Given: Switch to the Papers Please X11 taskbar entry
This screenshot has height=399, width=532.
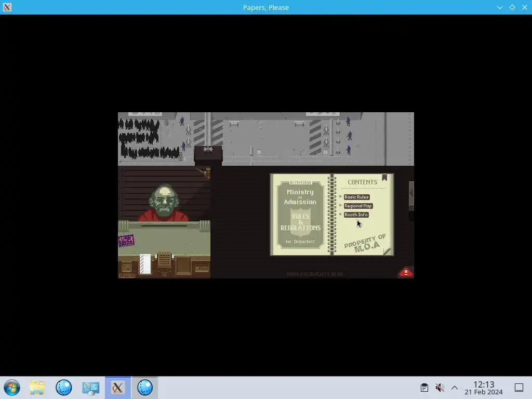Looking at the screenshot, I should (x=118, y=388).
